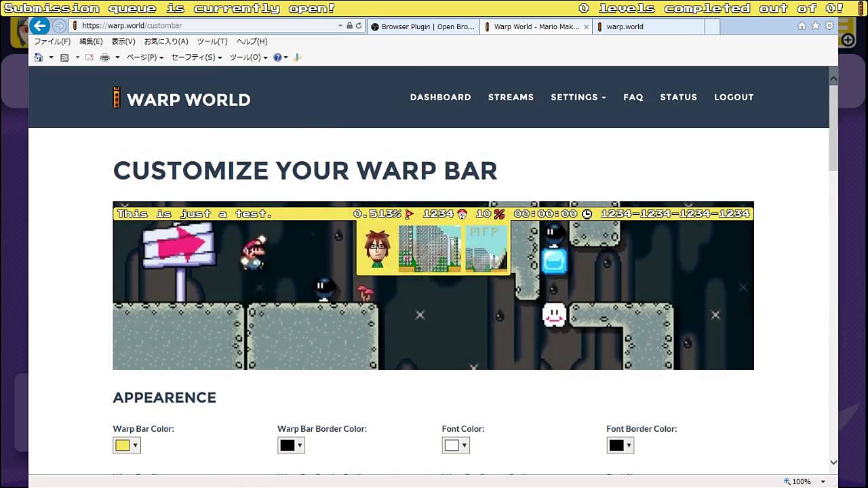Image resolution: width=868 pixels, height=488 pixels.
Task: Switch to the Browser Plugin tab
Action: click(x=423, y=26)
